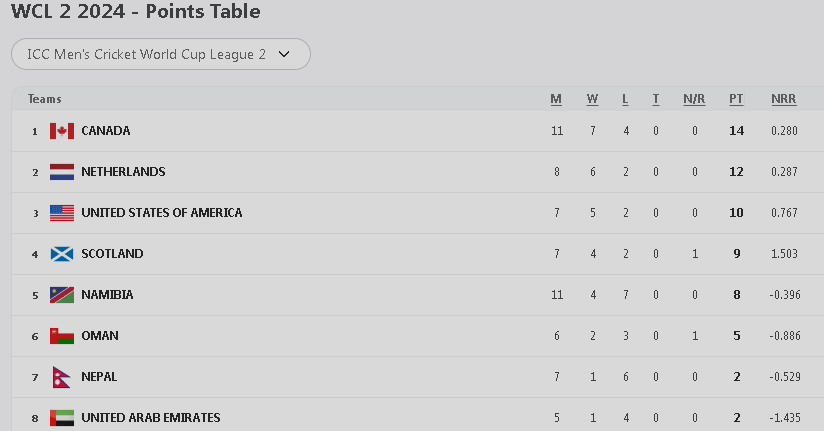Select the SCOTLAND team row name
This screenshot has width=824, height=431.
pyautogui.click(x=112, y=254)
